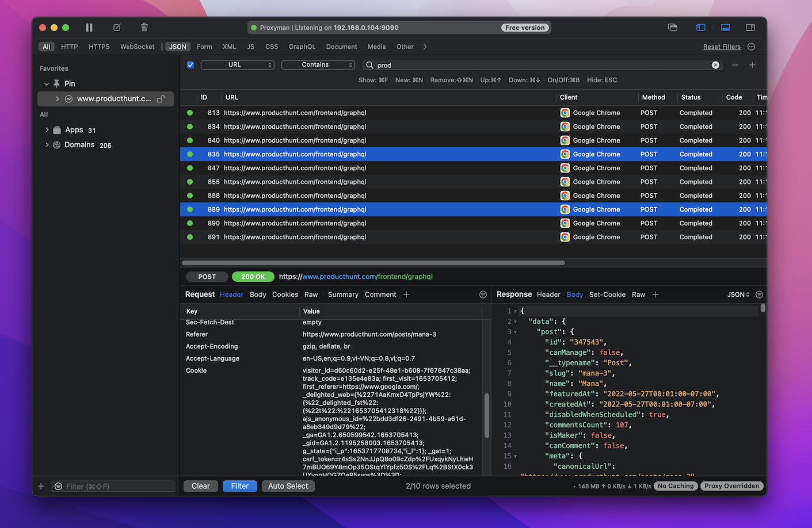The height and width of the screenshot is (528, 812).
Task: Click the POST method badge
Action: pyautogui.click(x=207, y=277)
